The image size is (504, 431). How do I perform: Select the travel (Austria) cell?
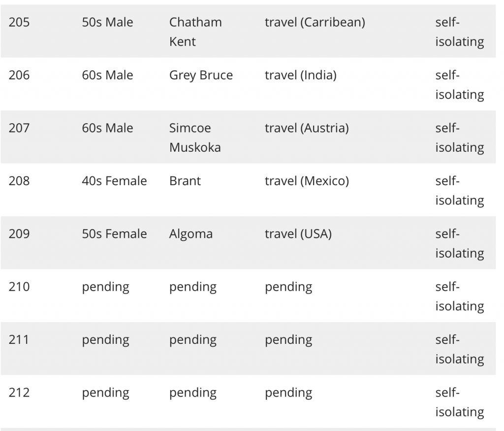click(x=307, y=128)
